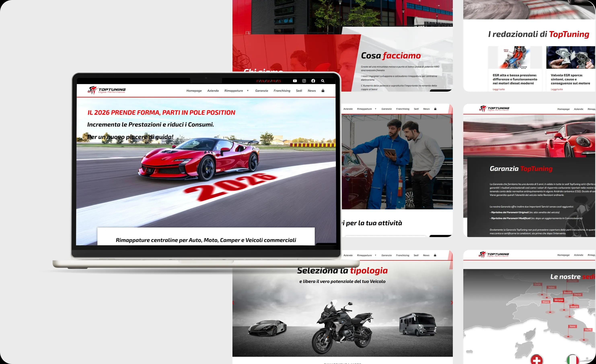The height and width of the screenshot is (364, 596).
Task: Click the 'EGR alta e bassa pressione' article title
Action: pyautogui.click(x=515, y=79)
